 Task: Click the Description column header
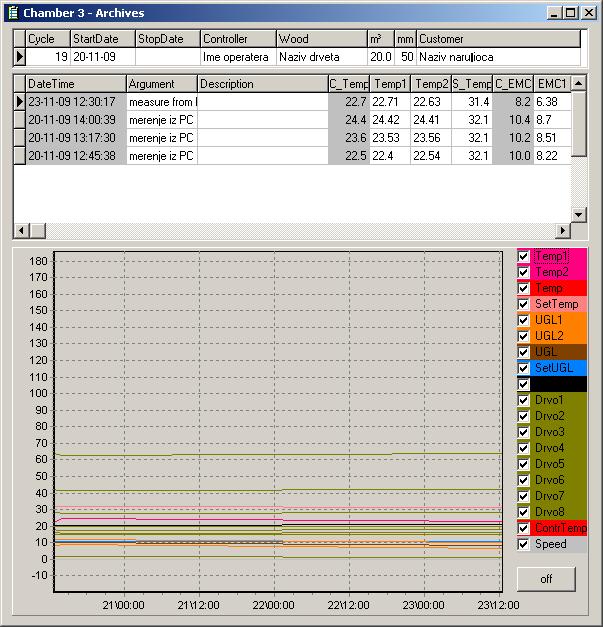[x=263, y=84]
